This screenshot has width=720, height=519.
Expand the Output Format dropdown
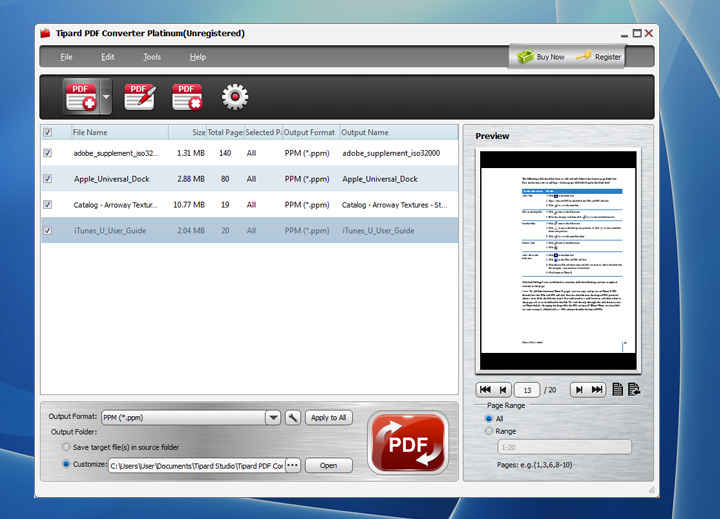272,418
